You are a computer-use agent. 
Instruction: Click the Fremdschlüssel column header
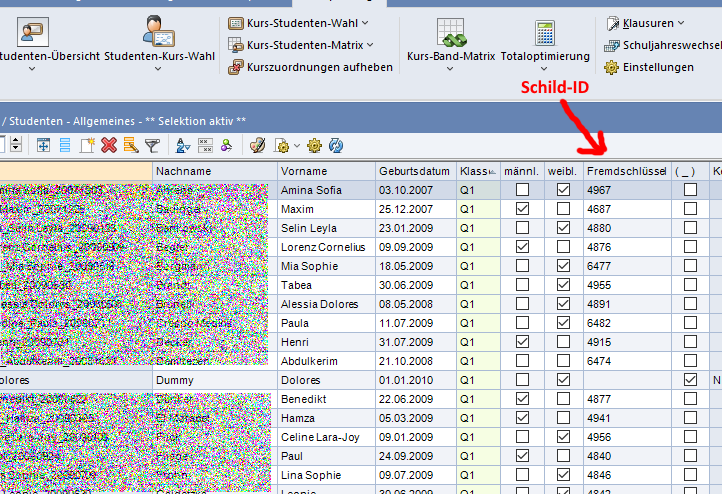click(627, 171)
